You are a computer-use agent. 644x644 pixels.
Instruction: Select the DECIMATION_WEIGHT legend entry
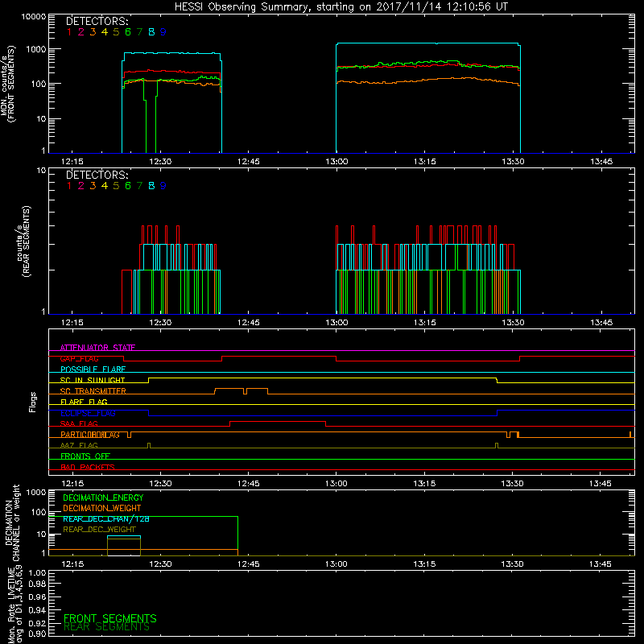pos(102,508)
